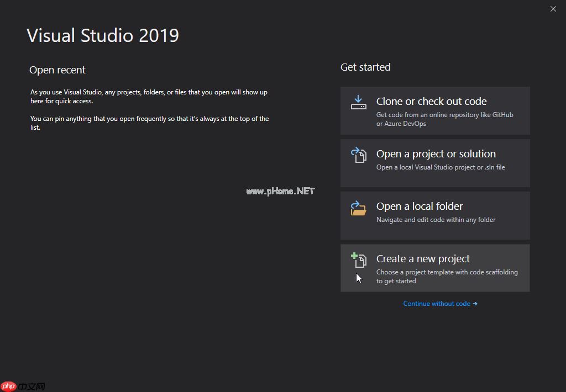Screen dimensions: 566x392
Task: Click "Navigate and edit code within any folder" text
Action: pyautogui.click(x=436, y=220)
